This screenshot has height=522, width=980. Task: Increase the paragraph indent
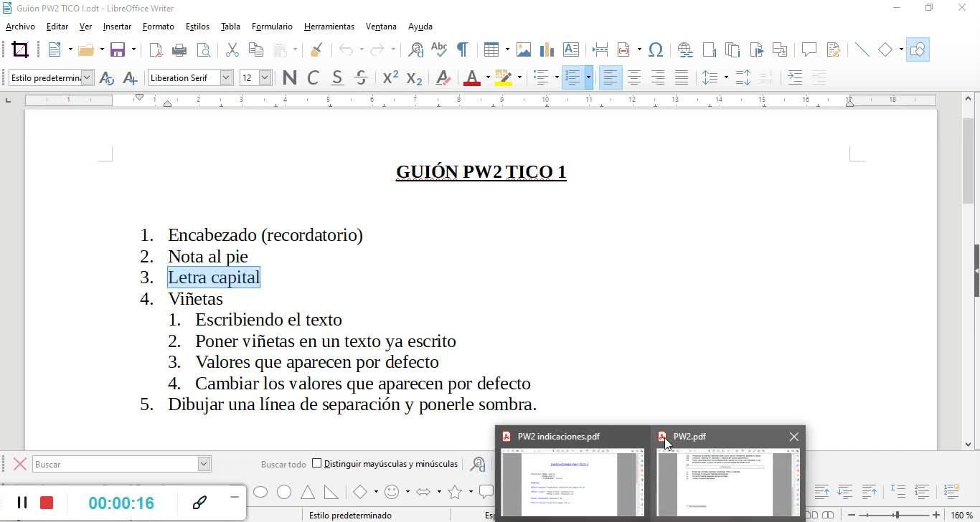coord(795,77)
